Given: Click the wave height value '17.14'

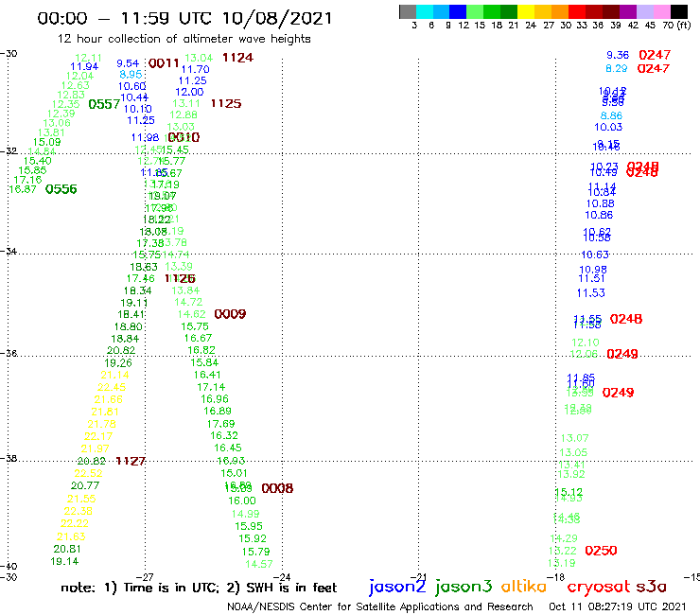Looking at the screenshot, I should point(211,387).
